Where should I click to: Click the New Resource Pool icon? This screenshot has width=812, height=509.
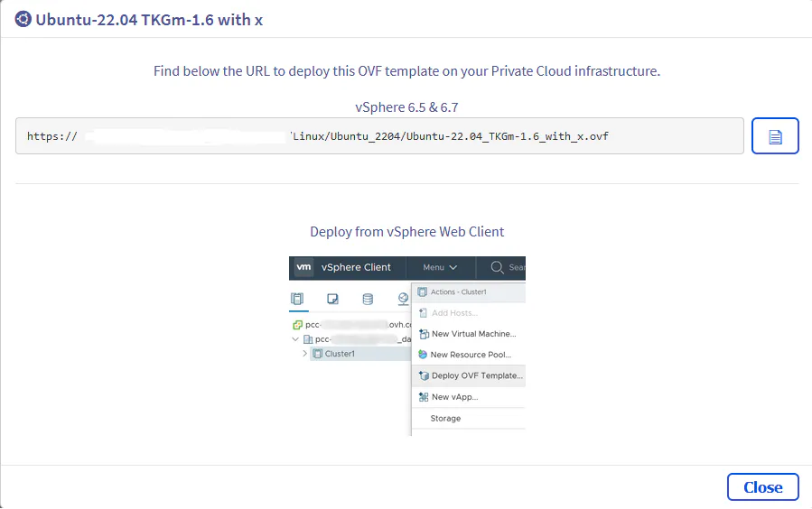[x=423, y=355]
